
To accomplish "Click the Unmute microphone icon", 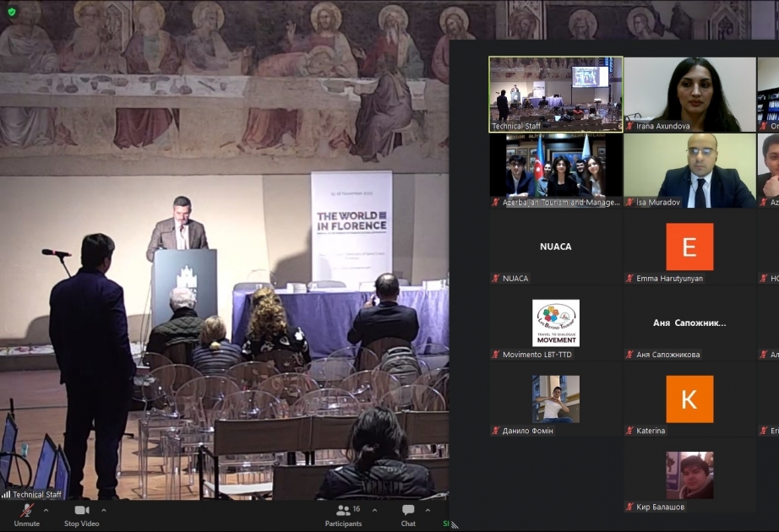I will tap(27, 510).
